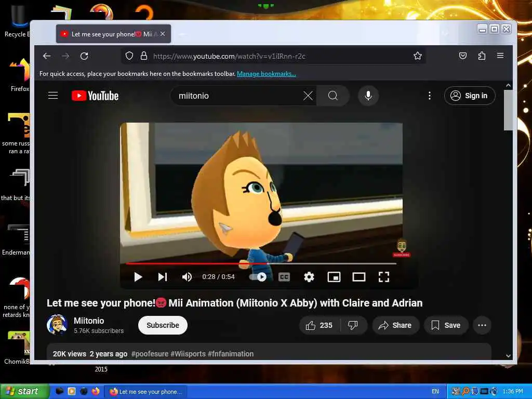Go to the YouTube home logo
Image resolution: width=532 pixels, height=399 pixels.
pyautogui.click(x=95, y=96)
